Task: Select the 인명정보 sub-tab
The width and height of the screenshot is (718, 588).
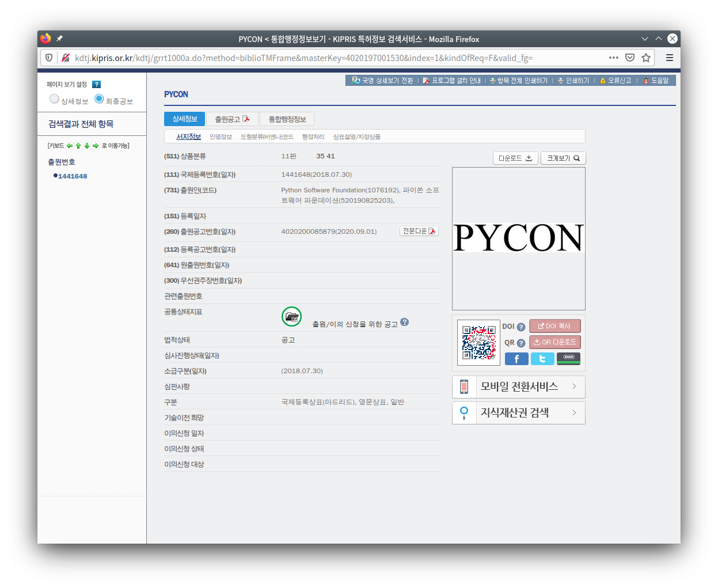Action: [221, 137]
